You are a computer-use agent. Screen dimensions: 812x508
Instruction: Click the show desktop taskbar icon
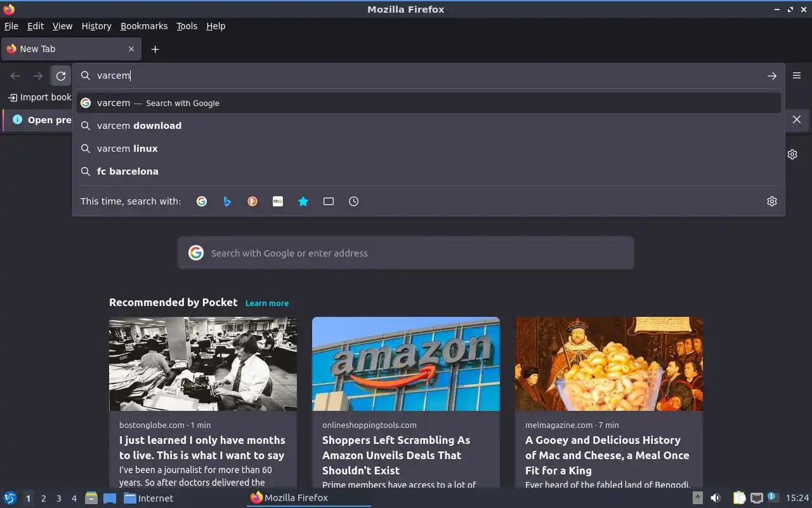pyautogui.click(x=110, y=498)
